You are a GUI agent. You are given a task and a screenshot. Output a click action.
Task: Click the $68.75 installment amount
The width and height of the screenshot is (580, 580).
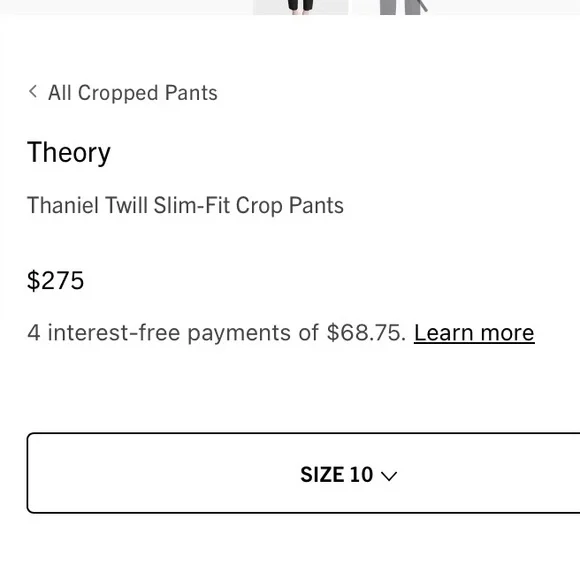(364, 333)
